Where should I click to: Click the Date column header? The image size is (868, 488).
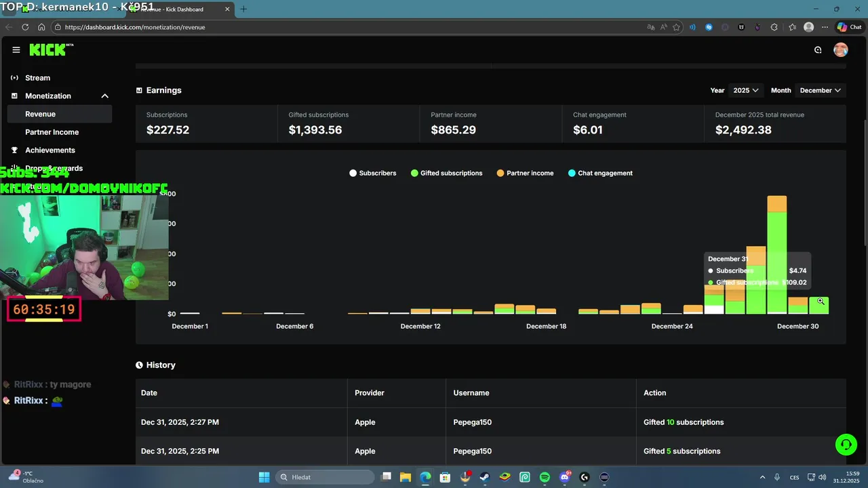[x=149, y=393]
